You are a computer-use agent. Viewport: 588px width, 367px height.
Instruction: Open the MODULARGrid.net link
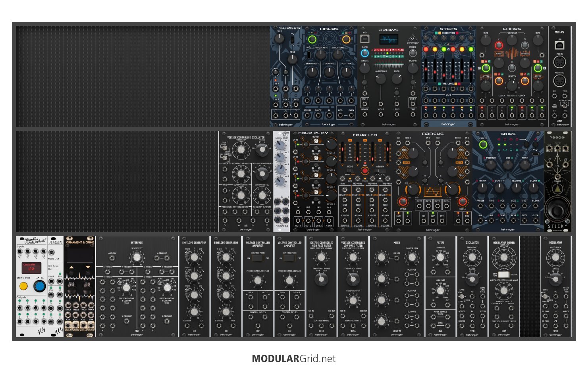click(x=294, y=359)
